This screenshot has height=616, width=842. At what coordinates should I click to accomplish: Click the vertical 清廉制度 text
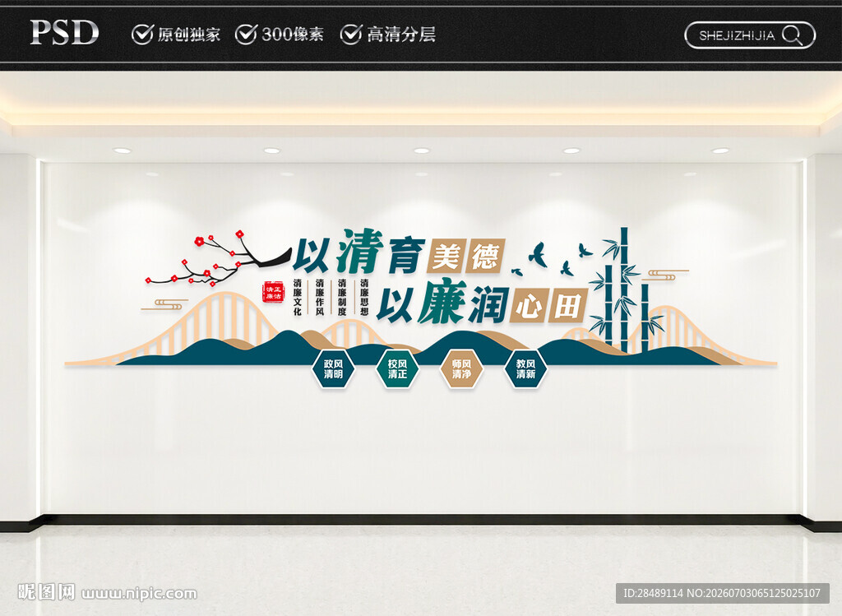click(x=342, y=296)
